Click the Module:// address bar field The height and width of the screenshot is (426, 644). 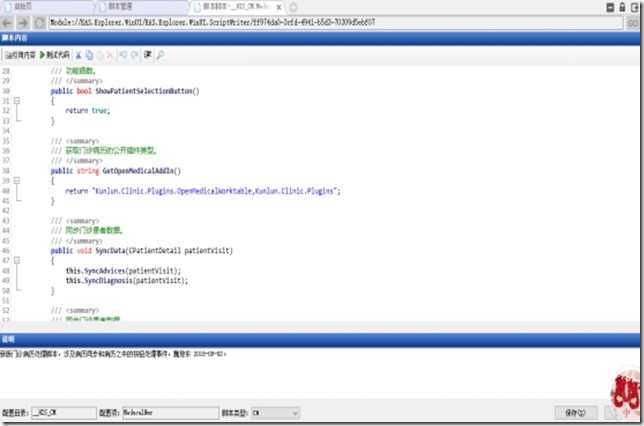(x=336, y=23)
